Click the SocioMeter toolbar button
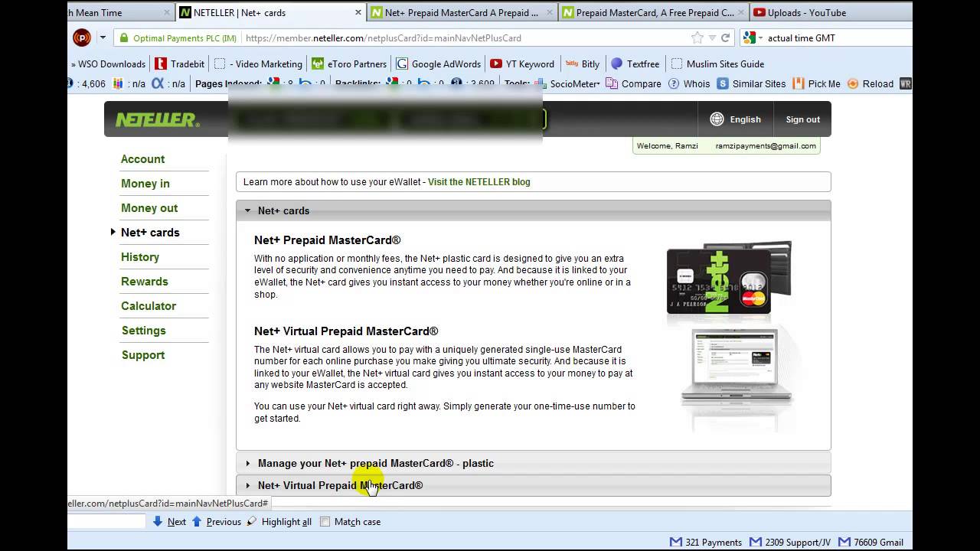This screenshot has height=551, width=980. (567, 83)
